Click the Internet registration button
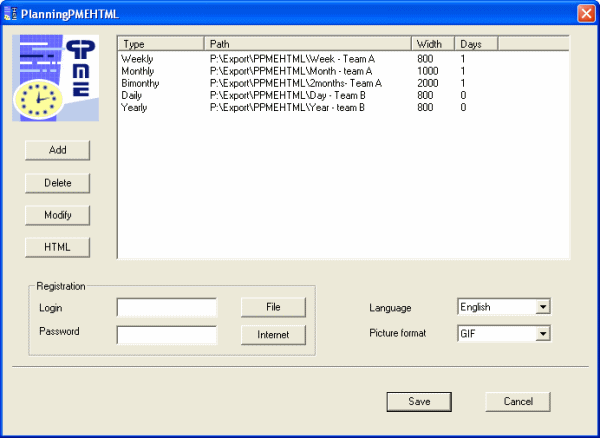 point(273,335)
